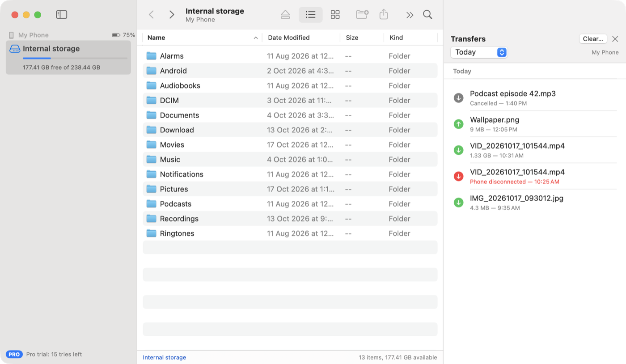626x364 pixels.
Task: Create a new folder via toolbar icon
Action: click(362, 14)
